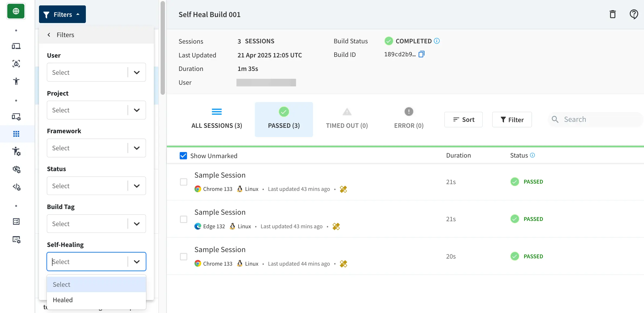This screenshot has height=313, width=644.
Task: Click the accessibility figure icon in sidebar
Action: tap(16, 81)
